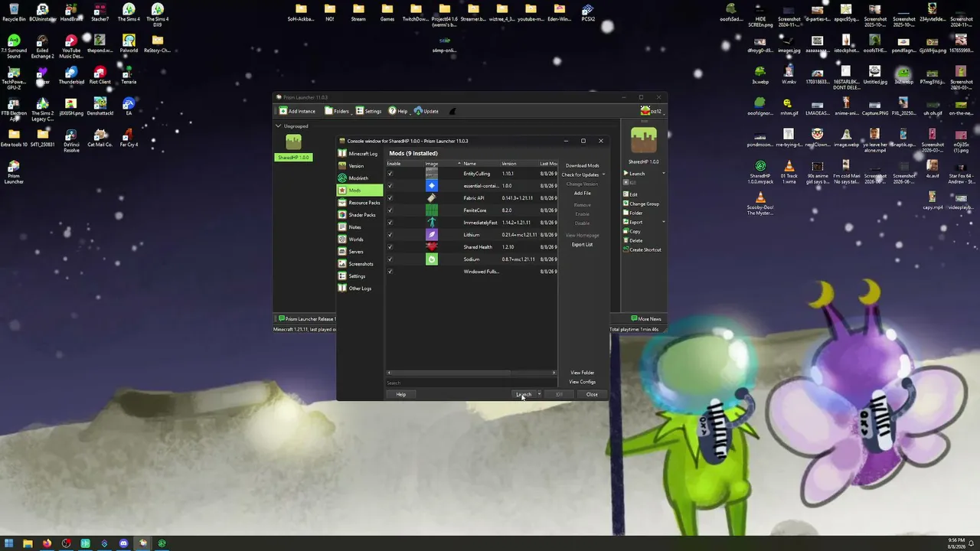Open the Screenshots page icon
Screen dimensions: 980x551
(342, 264)
